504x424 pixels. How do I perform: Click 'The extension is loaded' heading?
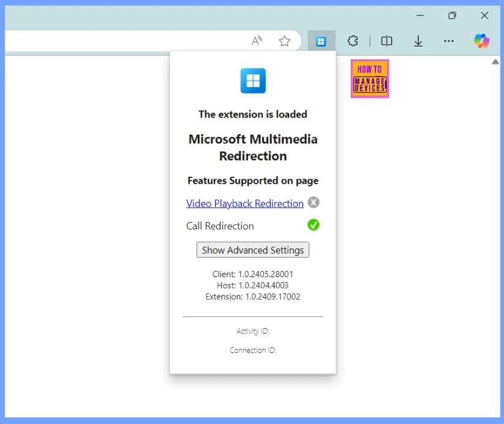(253, 114)
